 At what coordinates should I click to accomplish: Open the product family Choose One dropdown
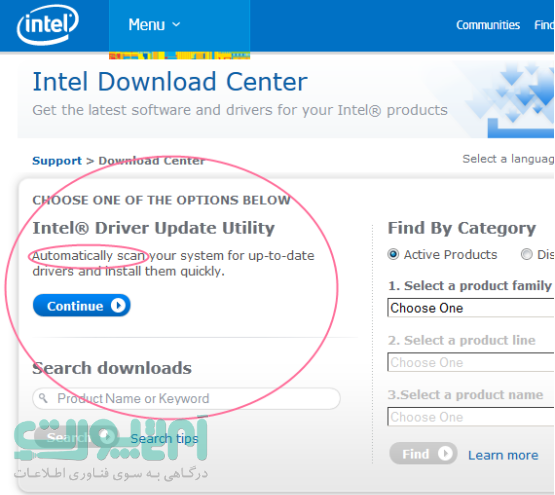(x=471, y=308)
